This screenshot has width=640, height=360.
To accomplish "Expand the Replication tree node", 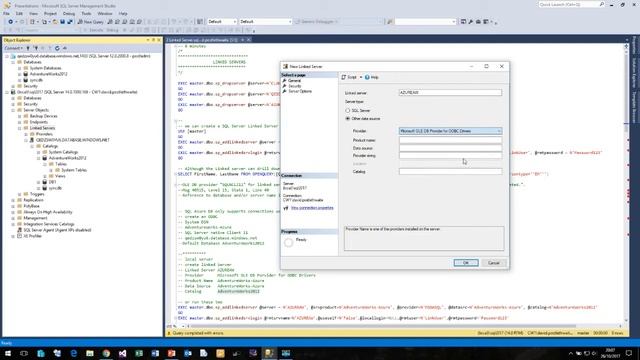I will (13, 200).
